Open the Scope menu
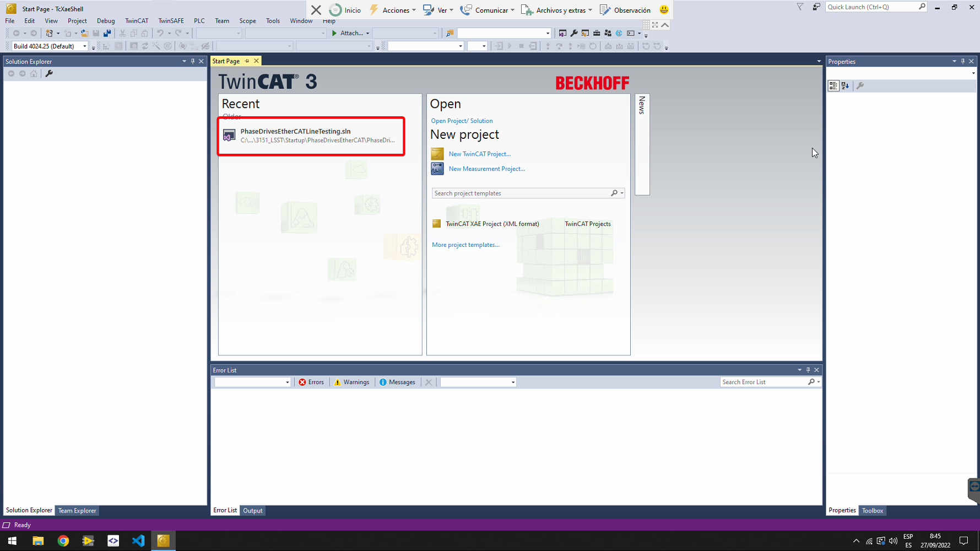This screenshot has width=980, height=551. coord(247,21)
